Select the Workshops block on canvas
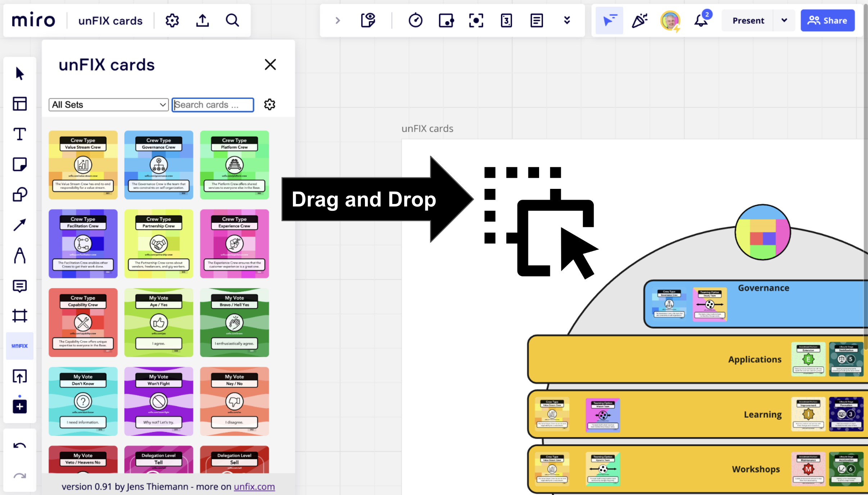This screenshot has height=495, width=868. click(x=698, y=469)
